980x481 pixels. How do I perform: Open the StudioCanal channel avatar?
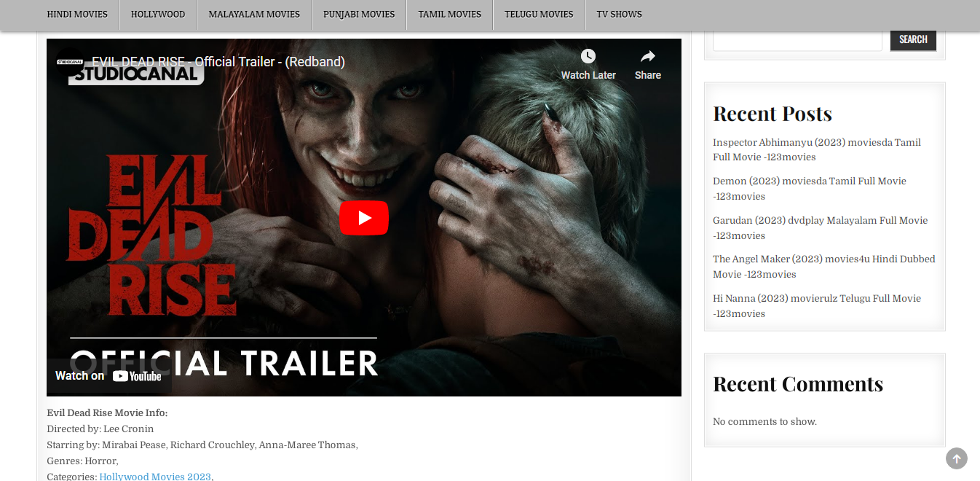click(x=71, y=62)
